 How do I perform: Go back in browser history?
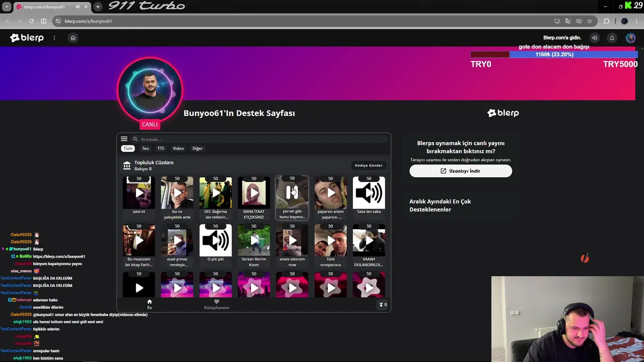tap(7, 21)
